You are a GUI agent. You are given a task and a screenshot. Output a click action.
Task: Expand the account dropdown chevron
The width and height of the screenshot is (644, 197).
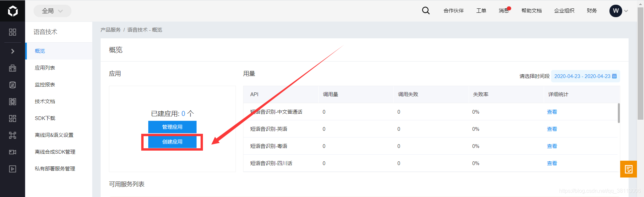tap(626, 11)
